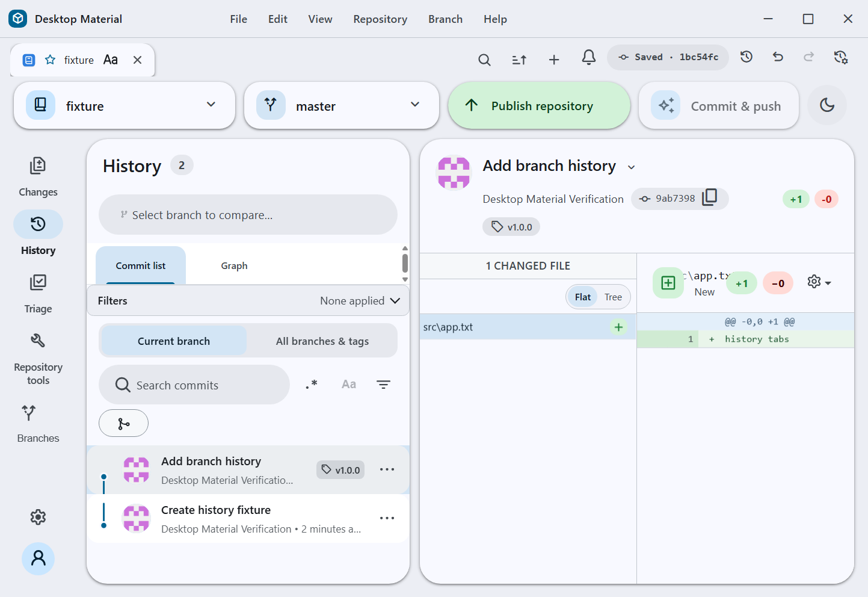Open the Repository menu

click(380, 19)
